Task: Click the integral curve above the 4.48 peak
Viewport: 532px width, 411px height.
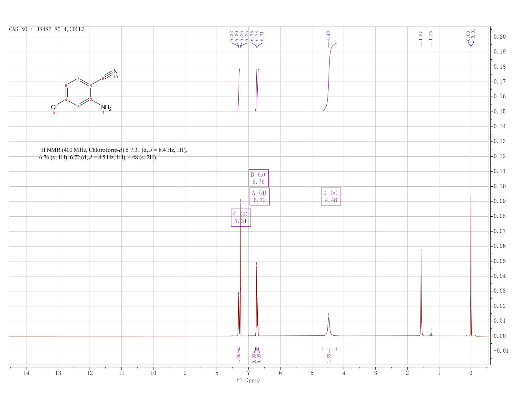Action: point(329,77)
